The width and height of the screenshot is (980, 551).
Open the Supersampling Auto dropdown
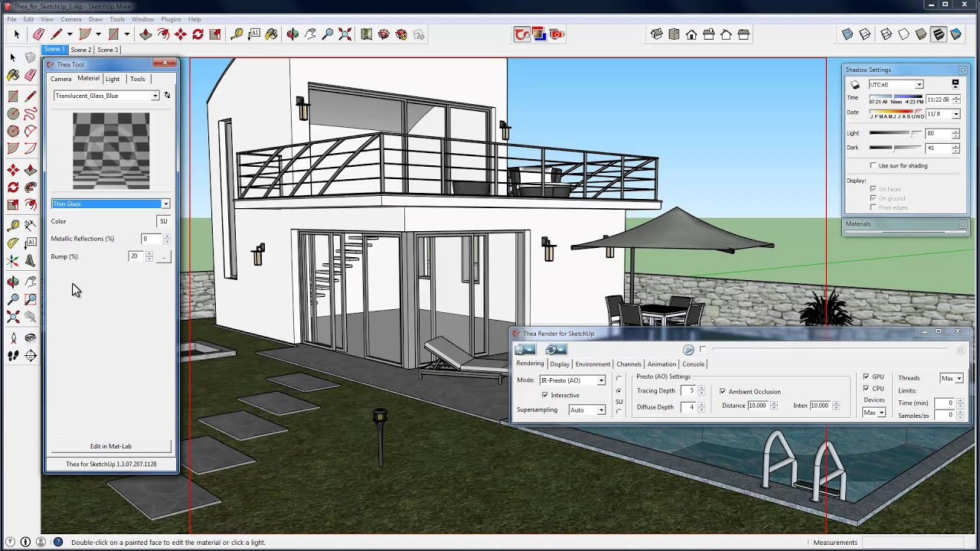point(587,410)
